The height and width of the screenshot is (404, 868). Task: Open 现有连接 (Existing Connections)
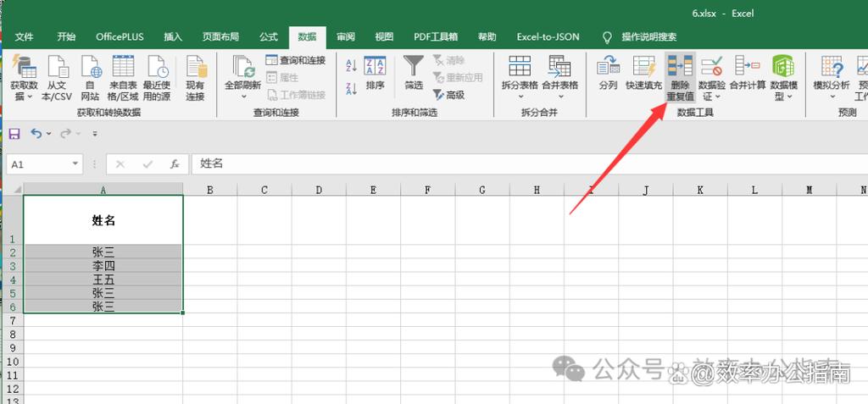tap(196, 77)
